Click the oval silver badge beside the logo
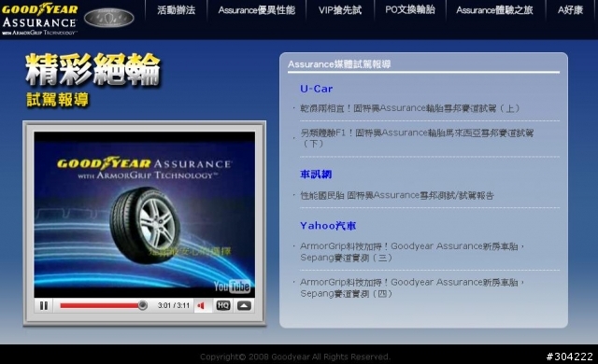The width and height of the screenshot is (598, 364). coord(108,19)
